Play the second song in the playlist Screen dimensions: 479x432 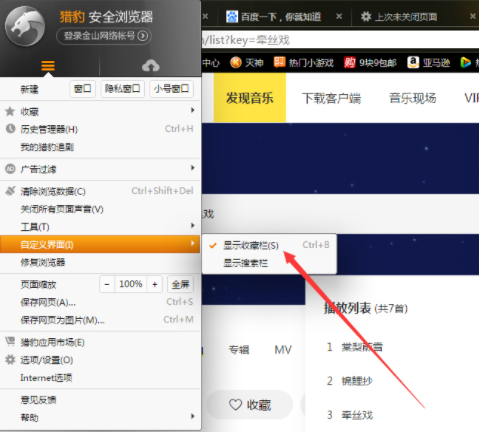click(x=357, y=381)
